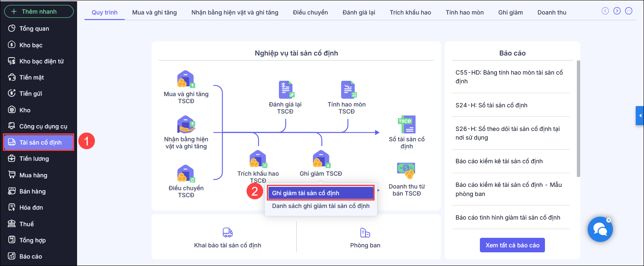644x266 pixels.
Task: Click the Điều chuyển TSCĐ icon
Action: 186,174
